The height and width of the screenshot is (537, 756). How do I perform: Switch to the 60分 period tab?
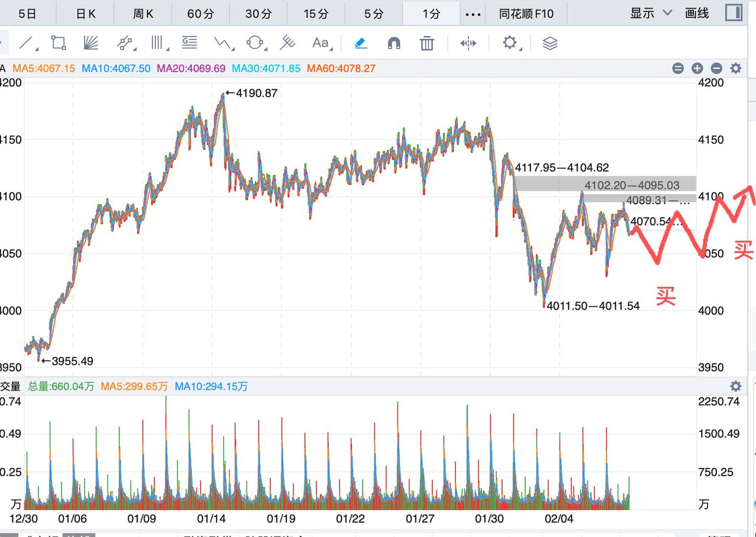(201, 13)
